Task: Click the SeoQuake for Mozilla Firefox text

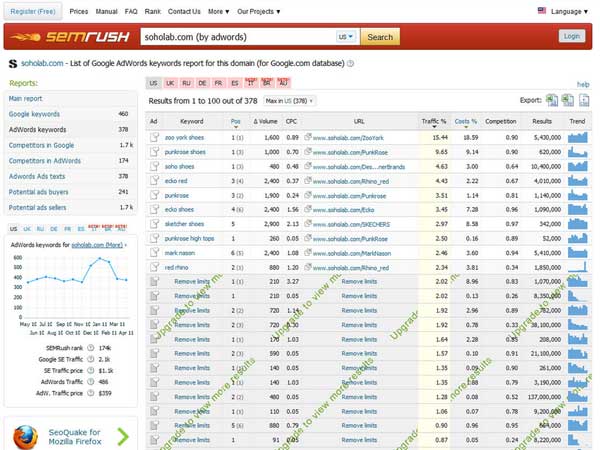Action: coord(75,437)
